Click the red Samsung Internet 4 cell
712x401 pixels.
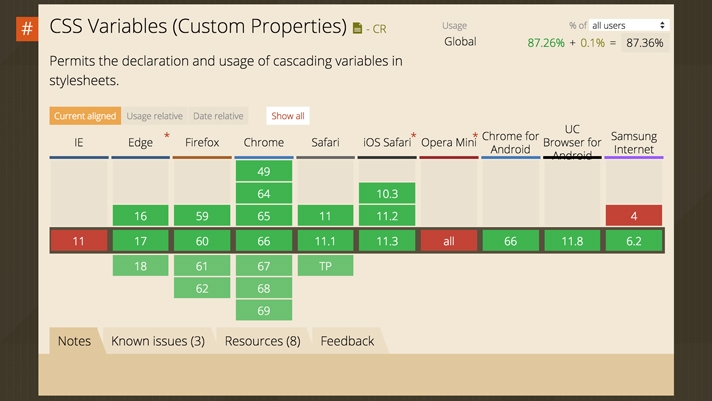tap(634, 216)
